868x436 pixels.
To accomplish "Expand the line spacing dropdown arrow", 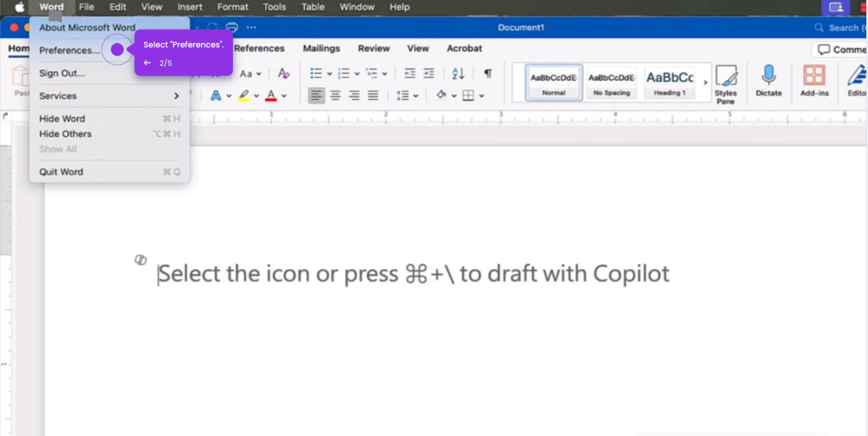I will [415, 96].
